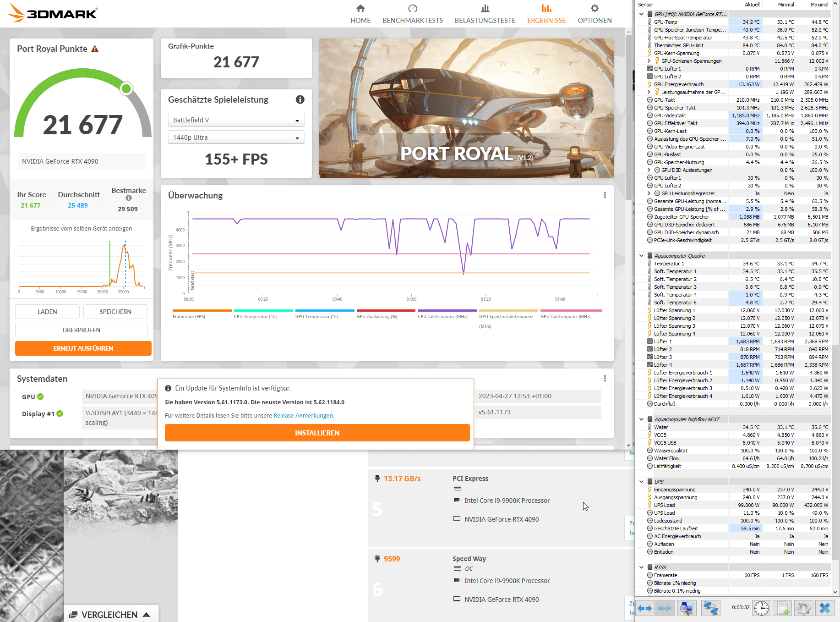
Task: Click the ÜBERPRÜFEN button
Action: tap(82, 330)
